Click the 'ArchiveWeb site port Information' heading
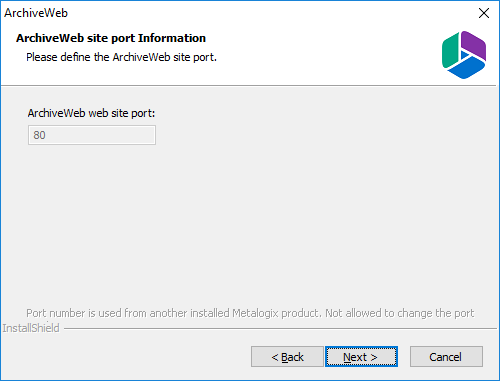The height and width of the screenshot is (381, 500). 111,38
